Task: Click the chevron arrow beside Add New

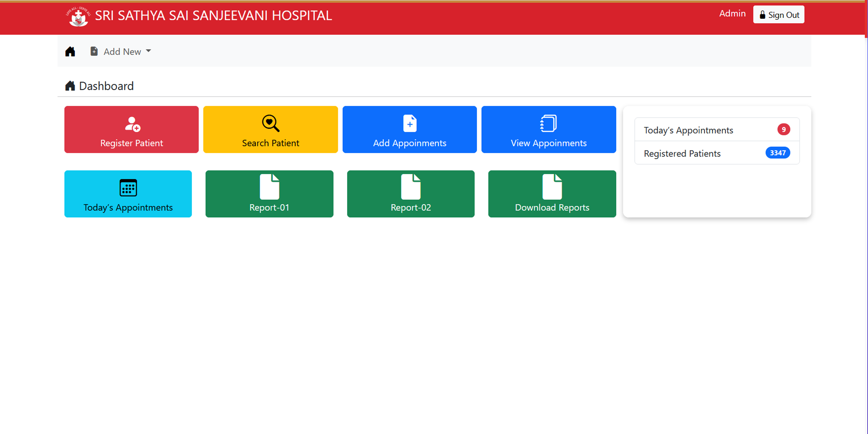Action: click(149, 51)
